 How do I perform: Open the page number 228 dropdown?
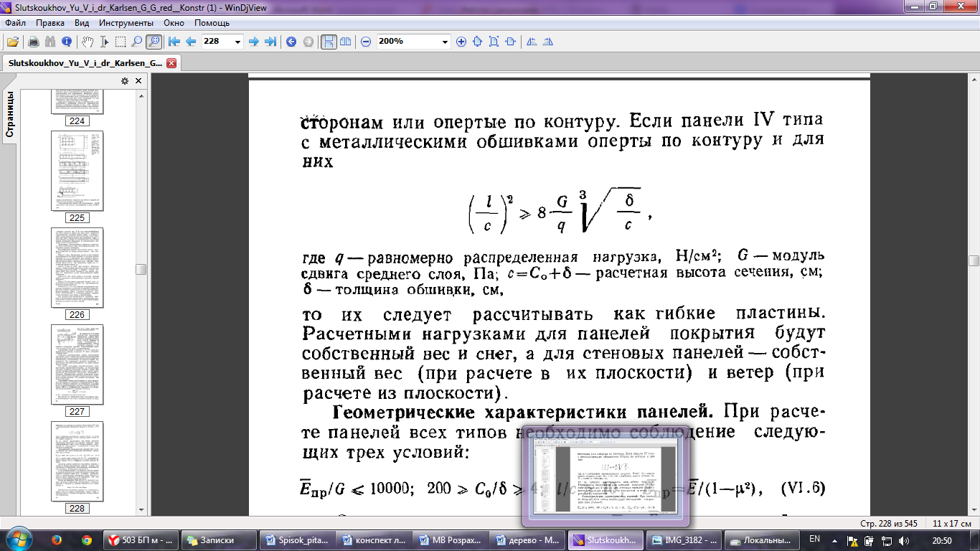[238, 42]
